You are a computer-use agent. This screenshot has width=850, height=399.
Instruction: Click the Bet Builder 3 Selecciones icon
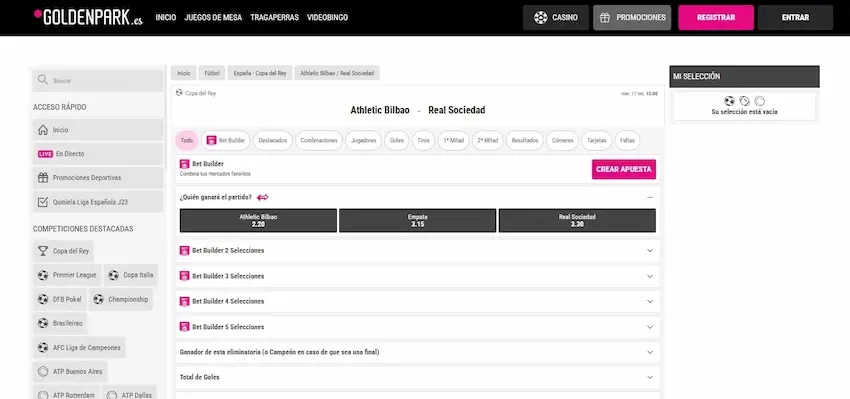pyautogui.click(x=184, y=276)
